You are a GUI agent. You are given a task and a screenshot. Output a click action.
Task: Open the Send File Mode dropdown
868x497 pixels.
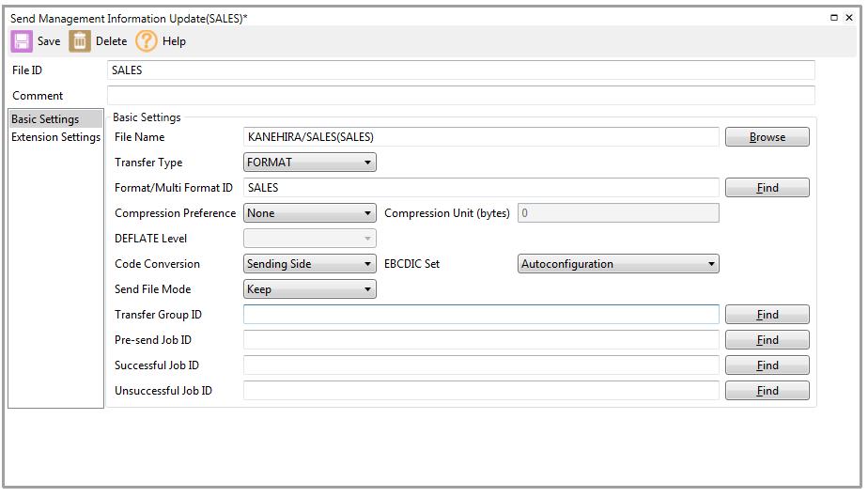310,289
